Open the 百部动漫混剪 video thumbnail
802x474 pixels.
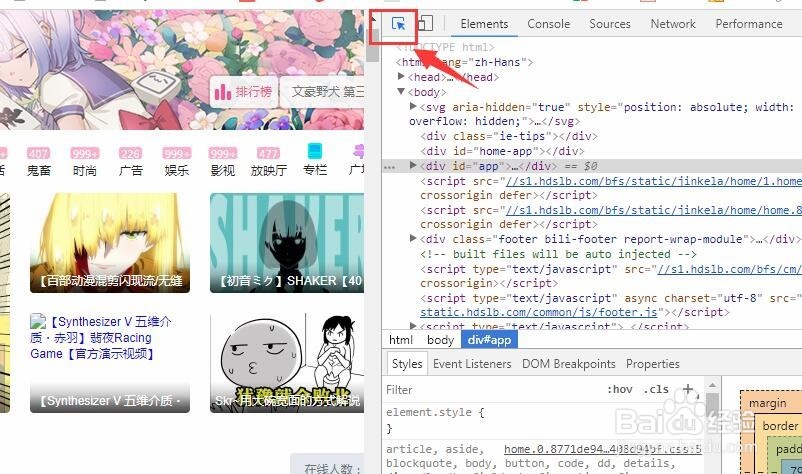tap(110, 243)
